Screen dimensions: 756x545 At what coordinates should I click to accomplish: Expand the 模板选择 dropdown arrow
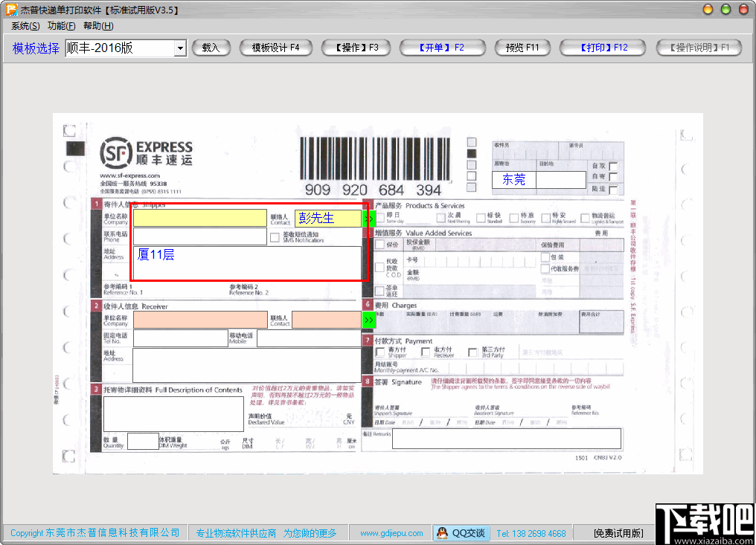click(x=180, y=48)
